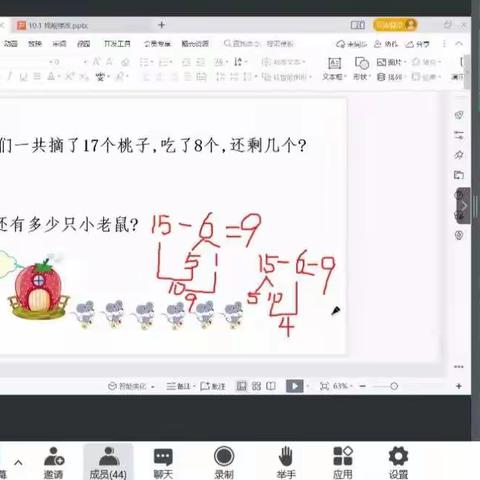Open the 智能美化 dropdown arrow
This screenshot has width=480, height=480.
coord(153,387)
